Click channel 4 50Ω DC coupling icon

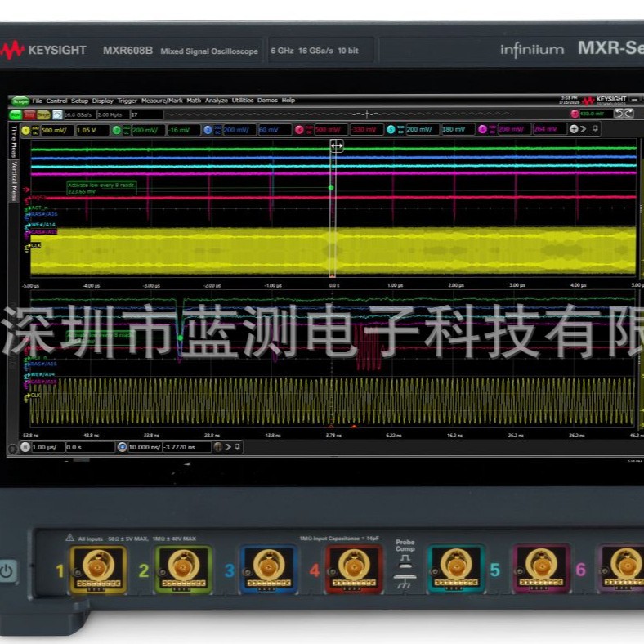[309, 130]
